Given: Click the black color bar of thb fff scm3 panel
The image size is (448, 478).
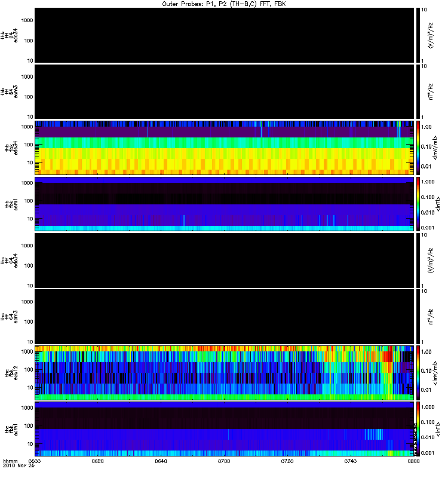Looking at the screenshot, I should [x=418, y=92].
